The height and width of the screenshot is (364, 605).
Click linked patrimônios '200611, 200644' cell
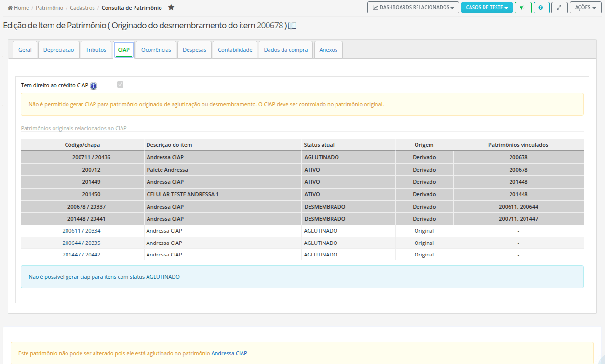(518, 207)
